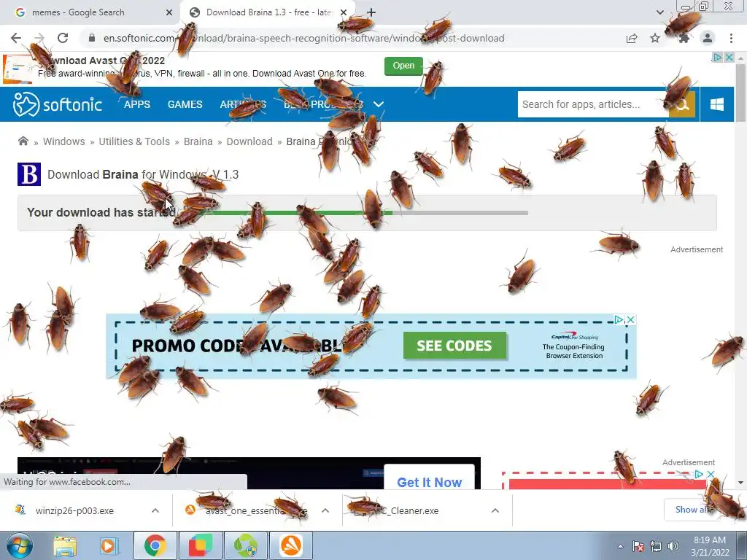Focus the Search for apps, articles field

point(593,104)
